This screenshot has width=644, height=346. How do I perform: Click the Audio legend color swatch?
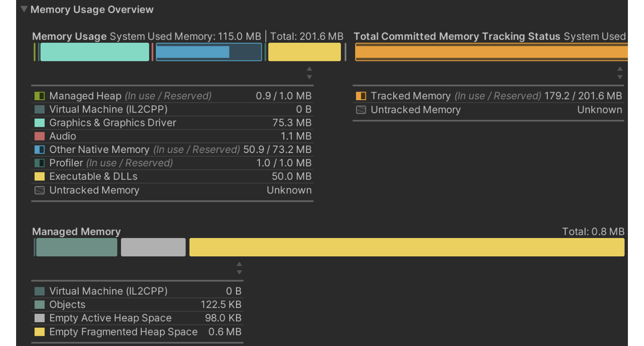coord(39,136)
